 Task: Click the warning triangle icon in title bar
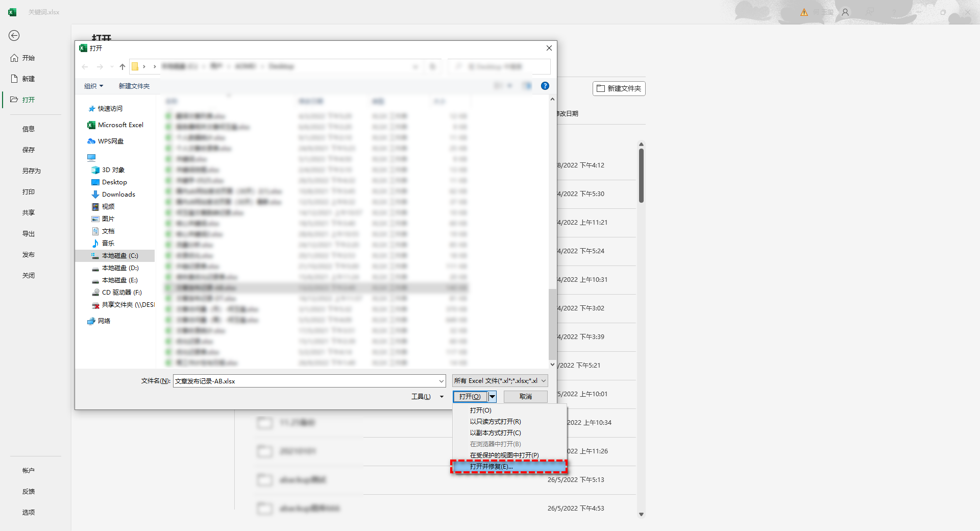(804, 12)
